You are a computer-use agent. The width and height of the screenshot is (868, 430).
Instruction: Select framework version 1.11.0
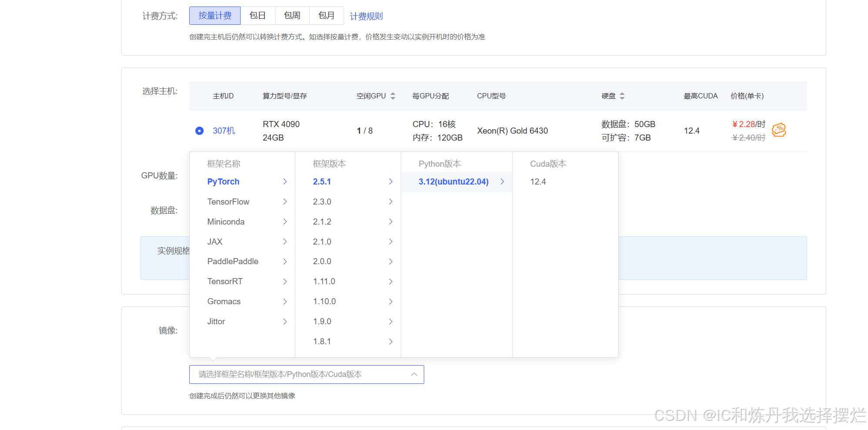click(324, 282)
